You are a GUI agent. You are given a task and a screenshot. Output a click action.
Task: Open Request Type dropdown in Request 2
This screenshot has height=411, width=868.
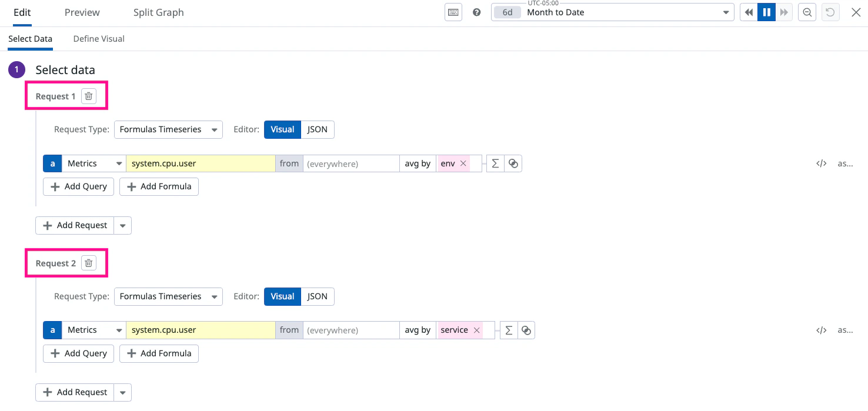click(x=168, y=296)
